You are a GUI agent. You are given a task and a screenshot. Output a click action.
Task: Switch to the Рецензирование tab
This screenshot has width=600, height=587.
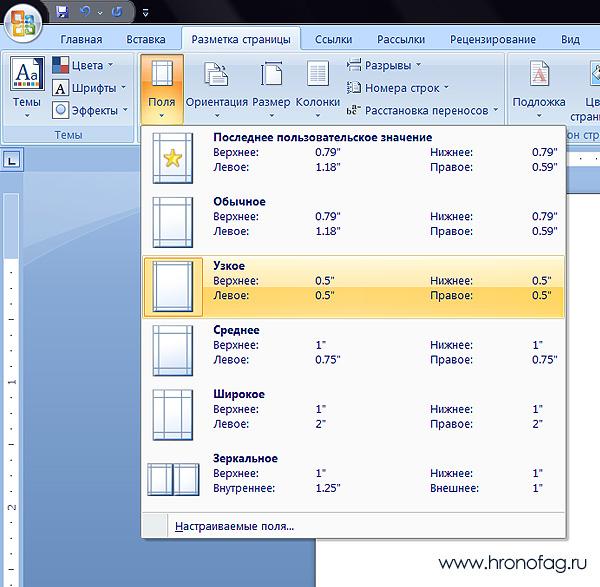[x=492, y=39]
